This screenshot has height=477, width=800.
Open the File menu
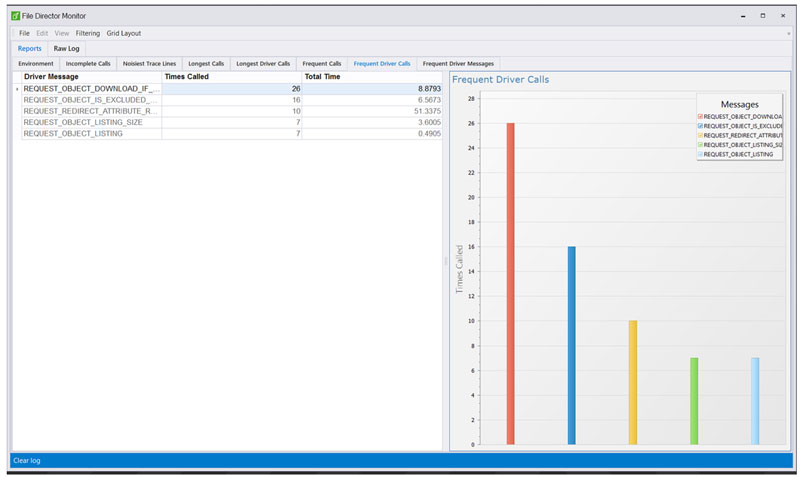point(24,33)
